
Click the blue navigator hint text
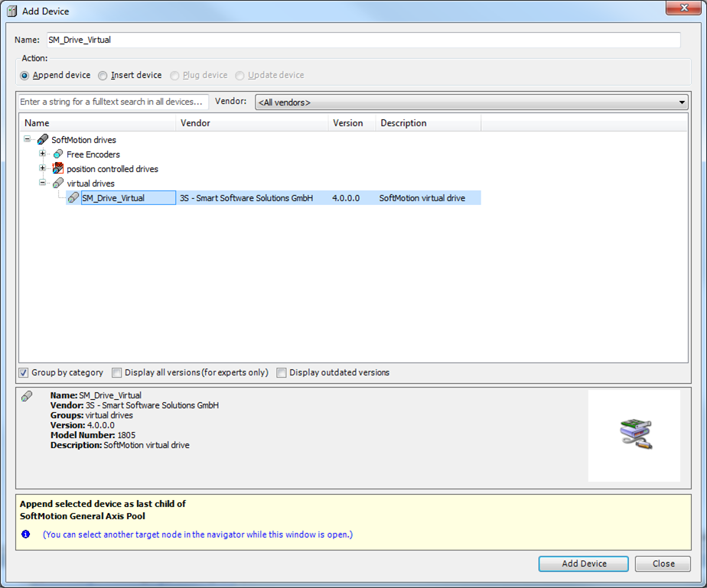point(197,534)
